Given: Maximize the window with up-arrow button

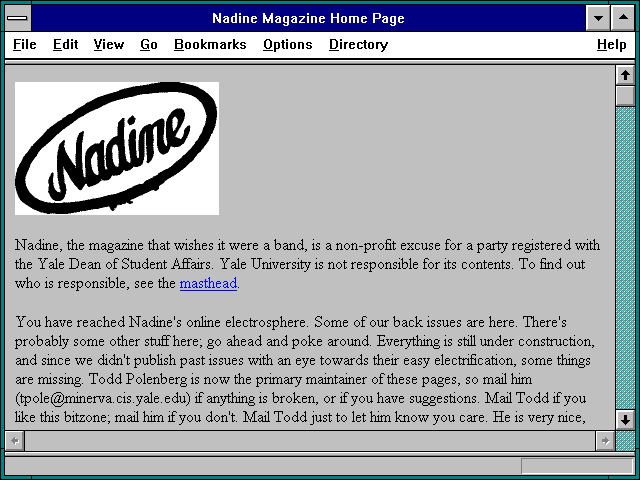Looking at the screenshot, I should 623,18.
